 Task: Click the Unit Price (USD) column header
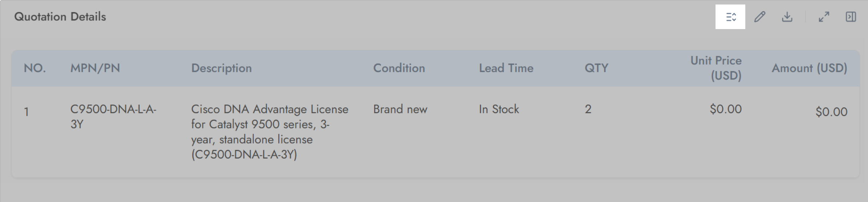716,68
